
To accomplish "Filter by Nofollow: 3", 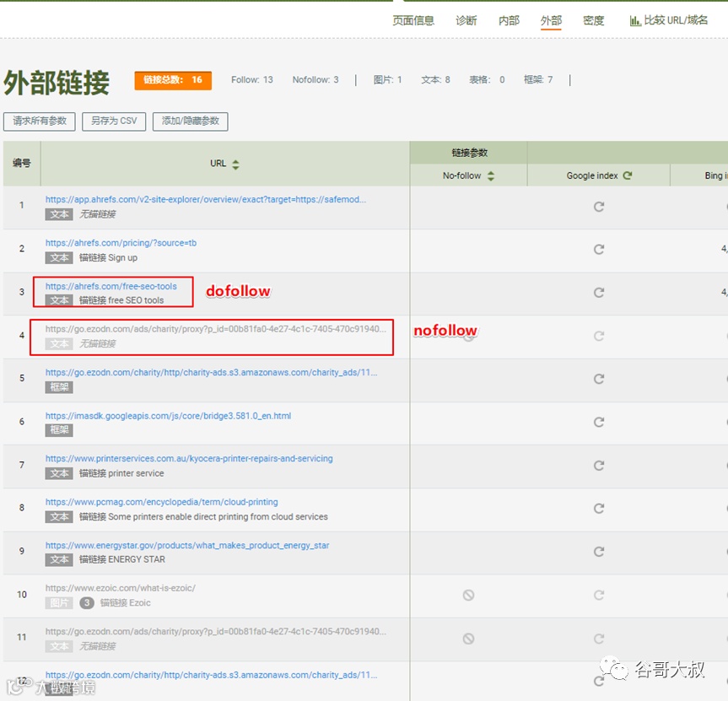I will tap(315, 80).
